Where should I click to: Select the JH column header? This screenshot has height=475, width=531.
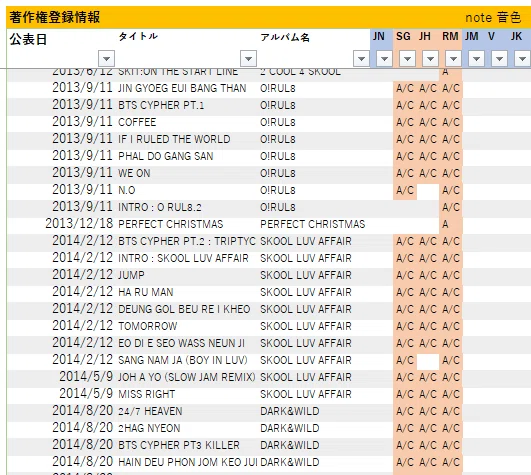[x=425, y=36]
